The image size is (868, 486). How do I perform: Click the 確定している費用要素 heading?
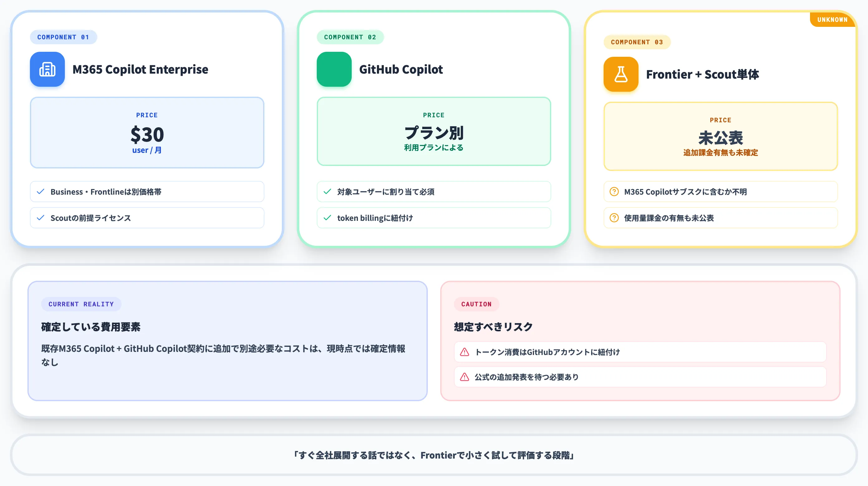[91, 327]
